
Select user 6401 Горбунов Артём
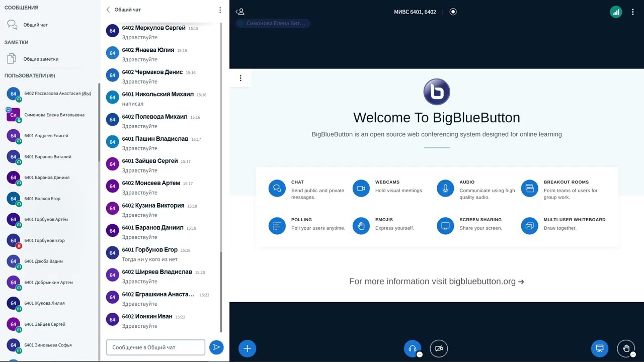(x=50, y=220)
